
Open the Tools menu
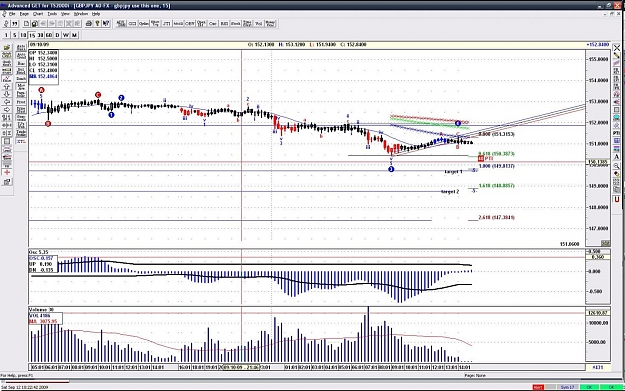(x=52, y=14)
